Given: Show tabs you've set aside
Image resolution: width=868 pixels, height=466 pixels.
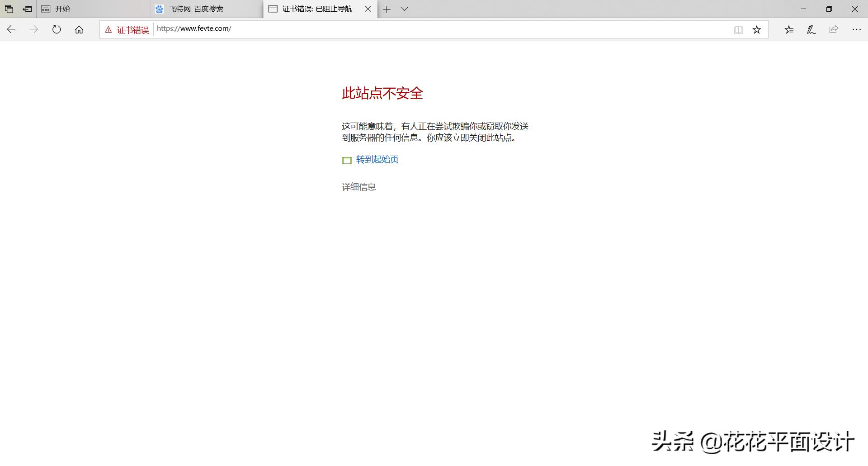Looking at the screenshot, I should tap(27, 9).
